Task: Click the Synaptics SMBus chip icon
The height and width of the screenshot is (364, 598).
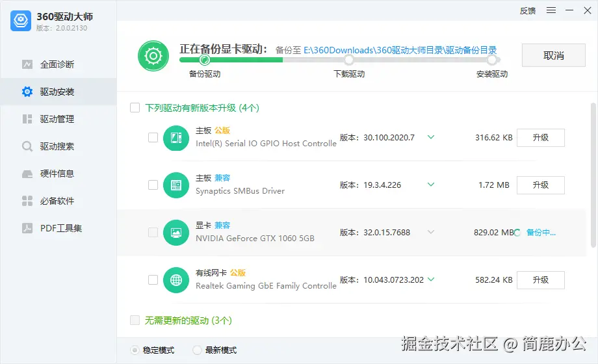Action: [175, 185]
